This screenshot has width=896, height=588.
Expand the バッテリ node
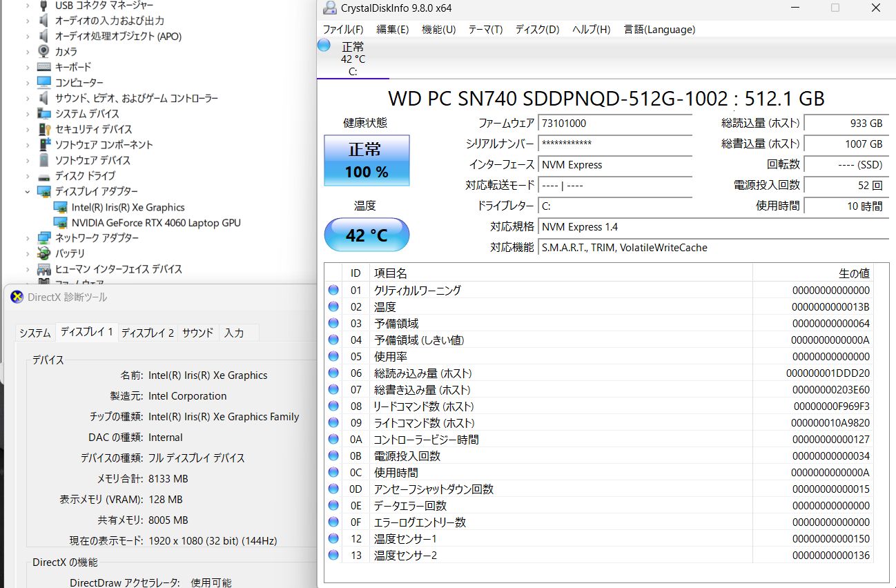(28, 253)
